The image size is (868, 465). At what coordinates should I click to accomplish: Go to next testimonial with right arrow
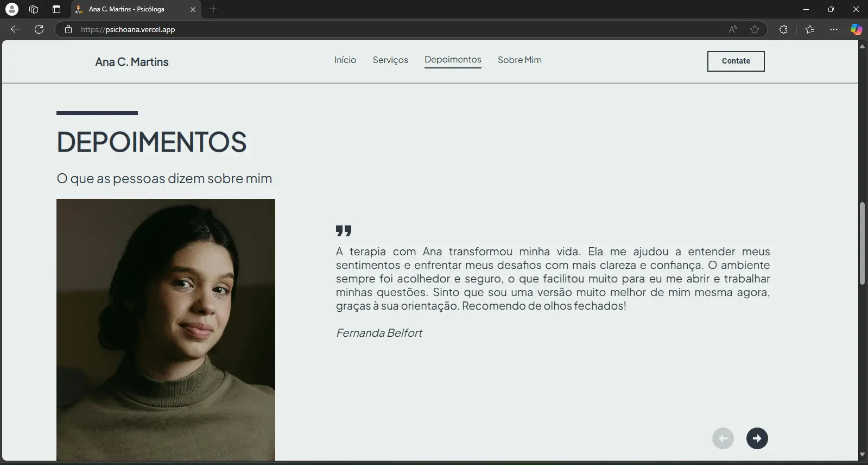[757, 438]
